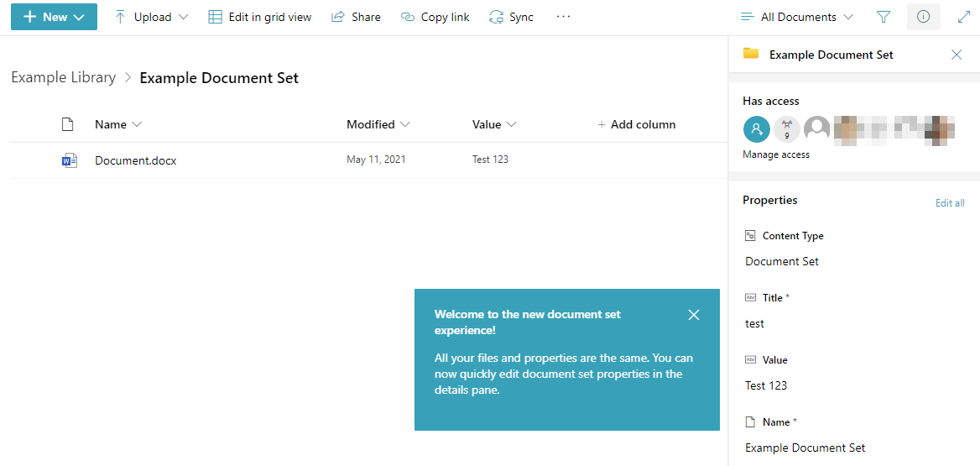Click the teal grant access person icon
This screenshot has width=980, height=466.
point(756,129)
